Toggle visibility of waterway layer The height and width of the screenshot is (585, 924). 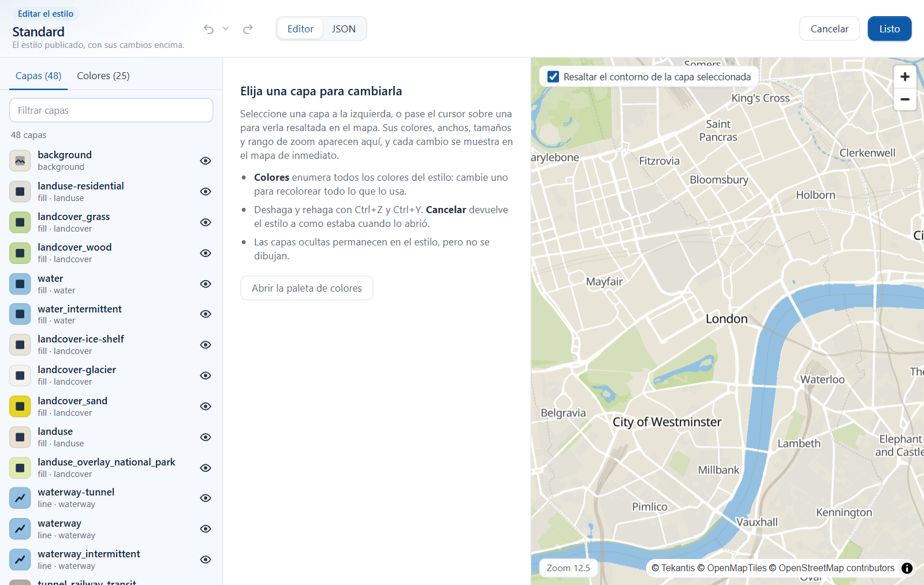(206, 529)
